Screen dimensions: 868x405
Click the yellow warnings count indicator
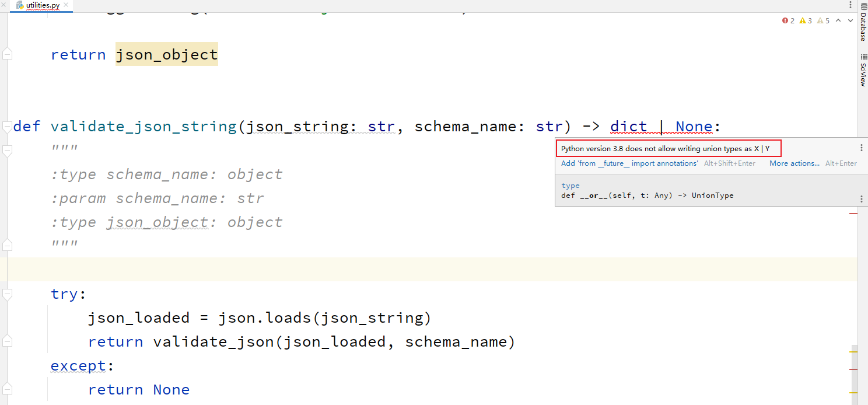coord(806,20)
